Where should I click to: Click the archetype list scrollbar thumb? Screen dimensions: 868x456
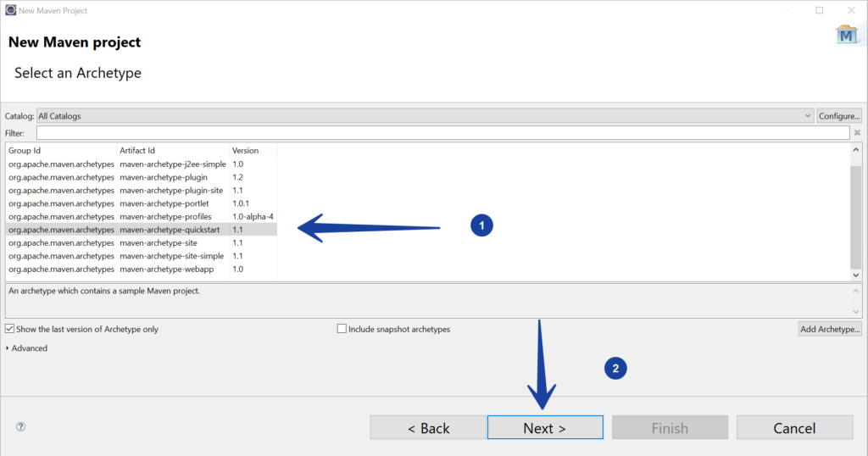[x=856, y=218]
